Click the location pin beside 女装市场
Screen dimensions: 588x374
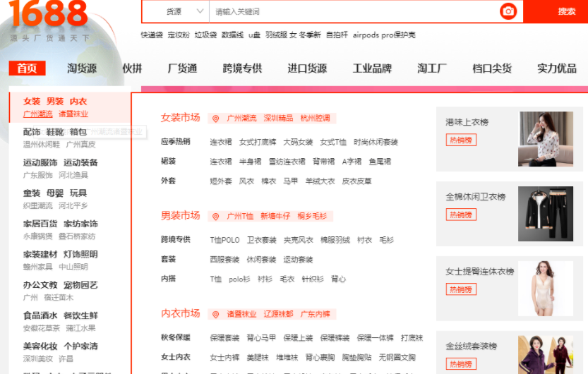click(215, 119)
